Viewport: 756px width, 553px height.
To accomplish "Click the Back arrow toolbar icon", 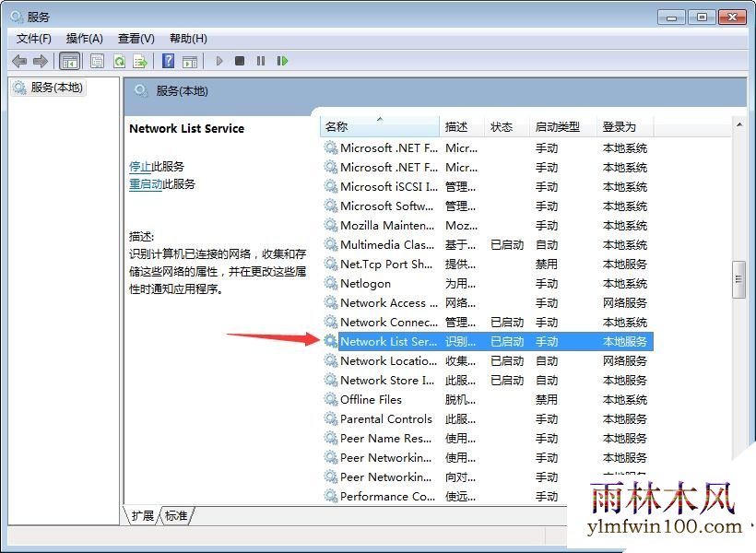I will pos(19,61).
